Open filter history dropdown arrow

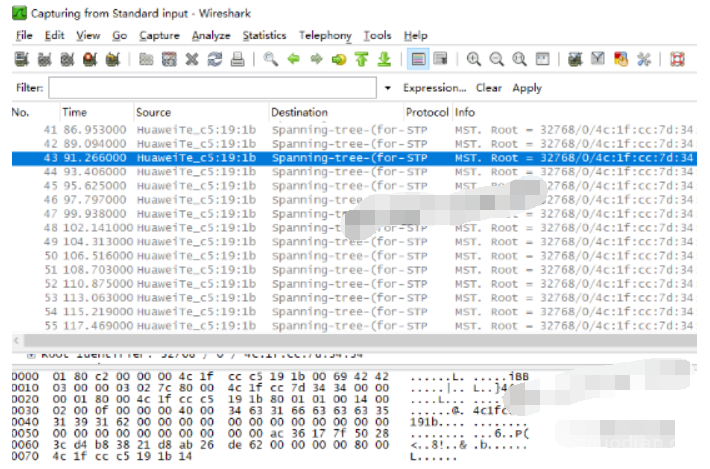click(x=388, y=88)
